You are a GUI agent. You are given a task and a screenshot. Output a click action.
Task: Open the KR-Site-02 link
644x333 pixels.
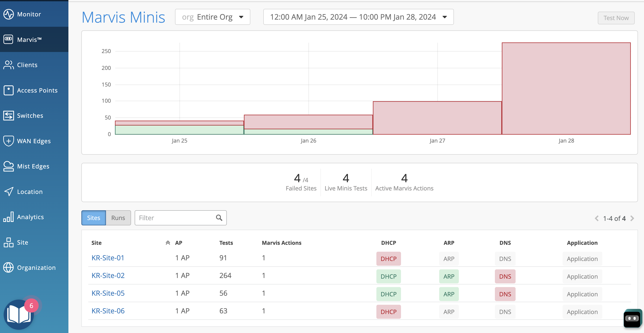pos(108,275)
